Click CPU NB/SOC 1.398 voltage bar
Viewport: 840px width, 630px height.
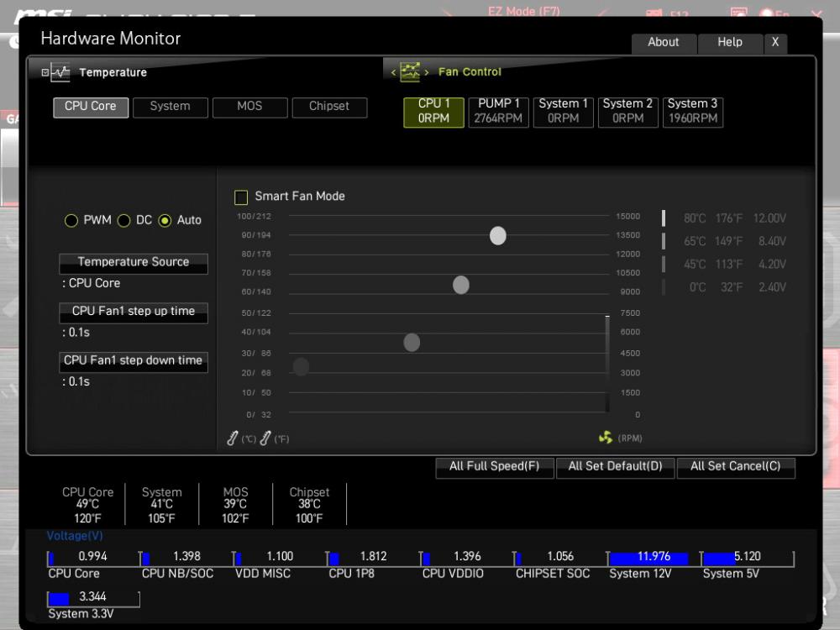coord(186,558)
